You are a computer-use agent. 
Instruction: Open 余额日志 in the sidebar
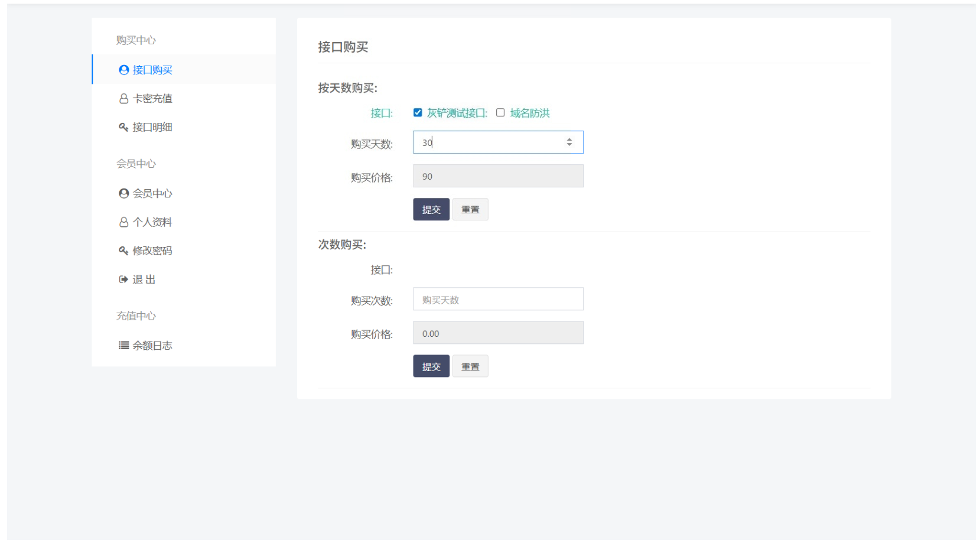pyautogui.click(x=184, y=345)
